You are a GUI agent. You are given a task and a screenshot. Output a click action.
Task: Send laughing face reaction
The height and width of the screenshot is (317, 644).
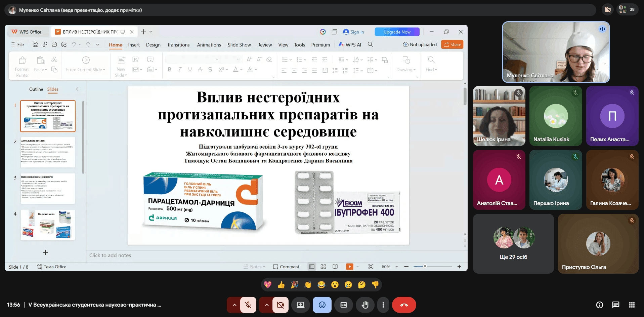click(x=321, y=285)
